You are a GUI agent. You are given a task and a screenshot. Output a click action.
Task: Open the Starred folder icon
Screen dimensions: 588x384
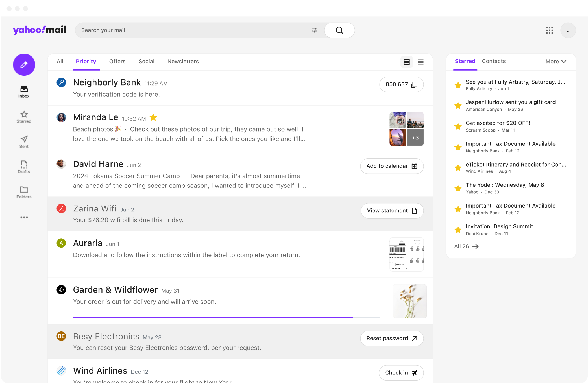click(x=24, y=114)
